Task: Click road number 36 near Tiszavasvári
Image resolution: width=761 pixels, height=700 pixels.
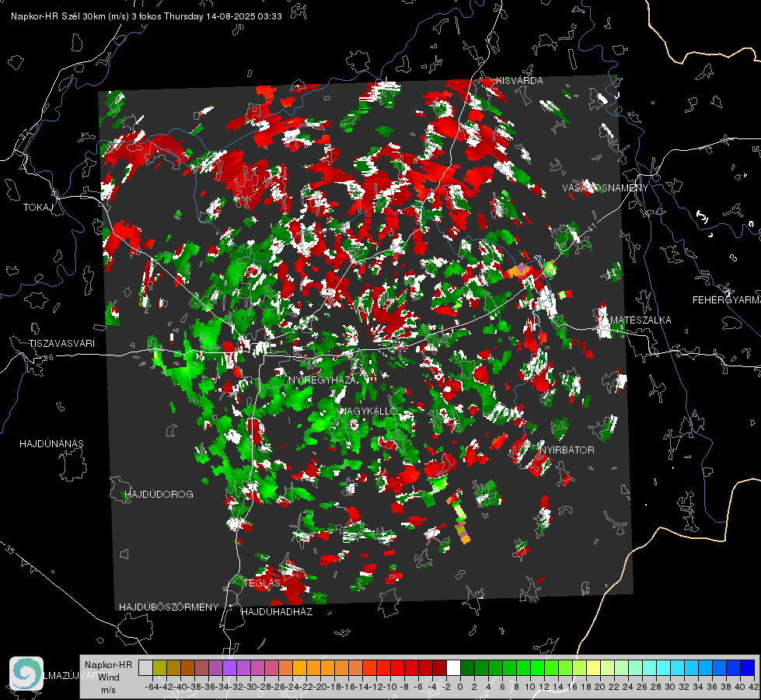Action: tap(48, 358)
